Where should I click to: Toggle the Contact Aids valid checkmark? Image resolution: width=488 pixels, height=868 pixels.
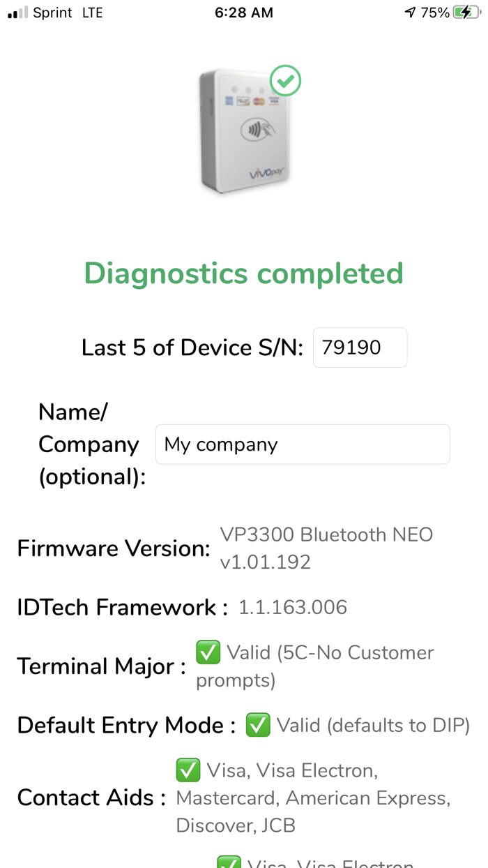[188, 770]
